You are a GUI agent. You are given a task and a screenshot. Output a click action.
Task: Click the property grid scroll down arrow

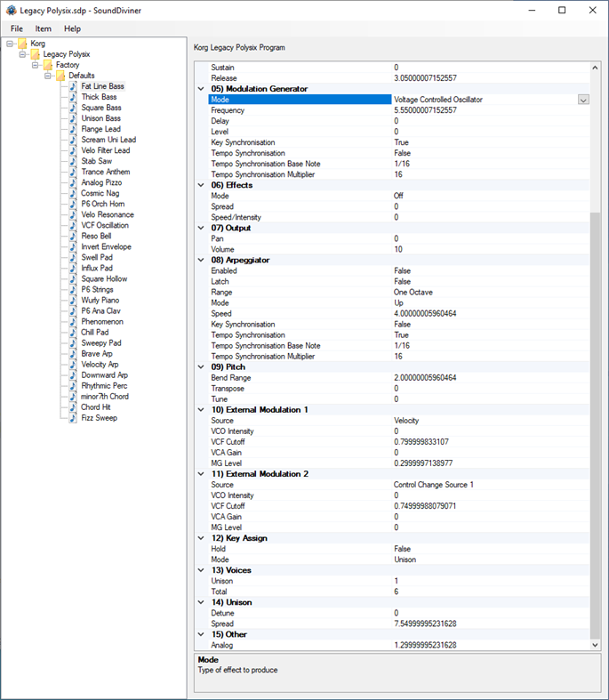click(x=595, y=645)
